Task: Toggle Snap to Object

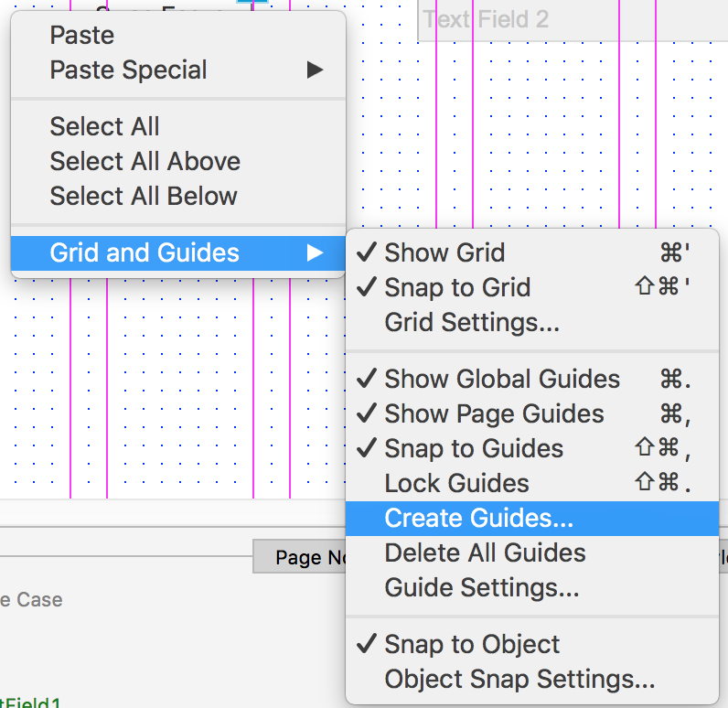Action: [x=472, y=645]
